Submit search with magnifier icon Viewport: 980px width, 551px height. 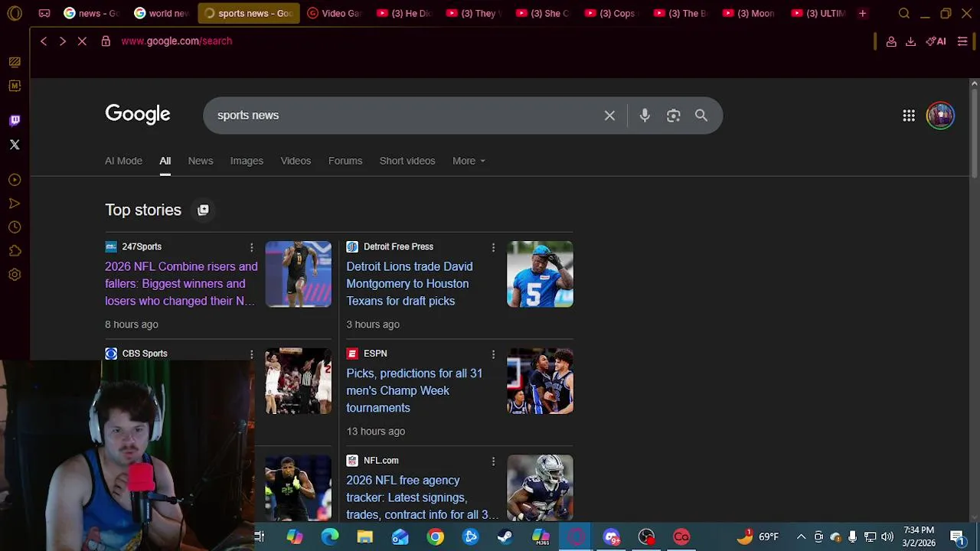(x=701, y=116)
